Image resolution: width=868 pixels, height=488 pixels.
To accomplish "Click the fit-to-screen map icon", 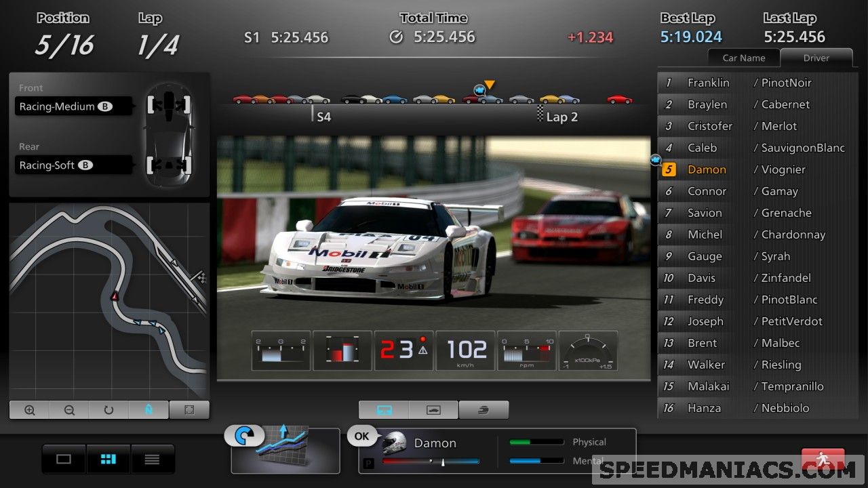I will pos(189,409).
